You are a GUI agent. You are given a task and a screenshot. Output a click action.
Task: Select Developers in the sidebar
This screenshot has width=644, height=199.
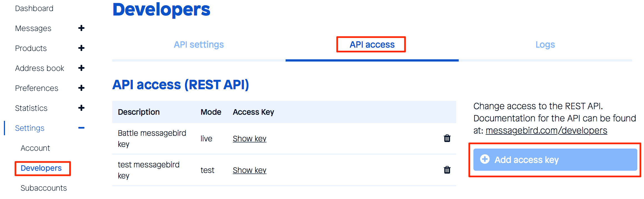pos(41,168)
